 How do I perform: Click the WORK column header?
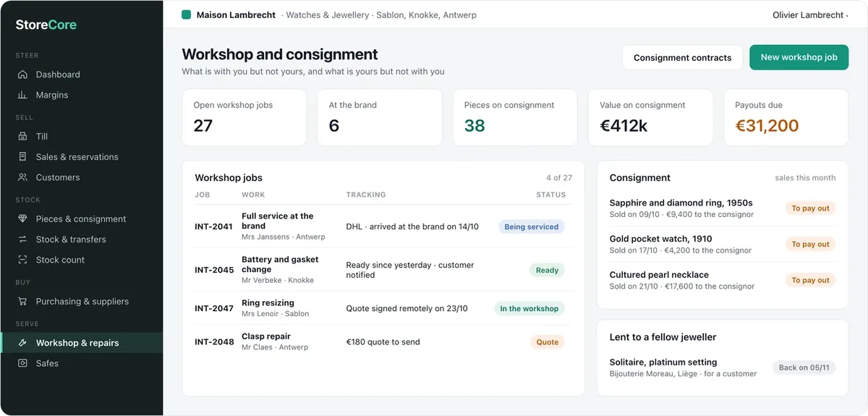click(253, 195)
